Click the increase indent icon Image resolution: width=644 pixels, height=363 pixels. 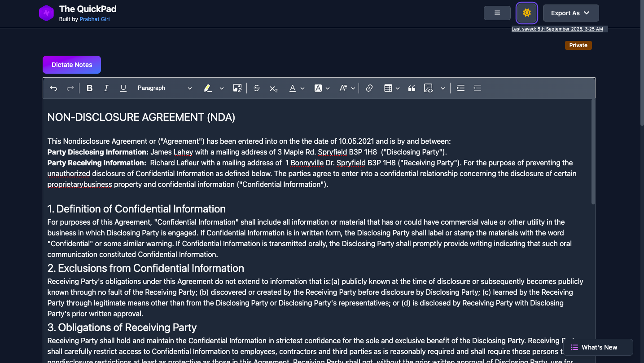point(460,88)
